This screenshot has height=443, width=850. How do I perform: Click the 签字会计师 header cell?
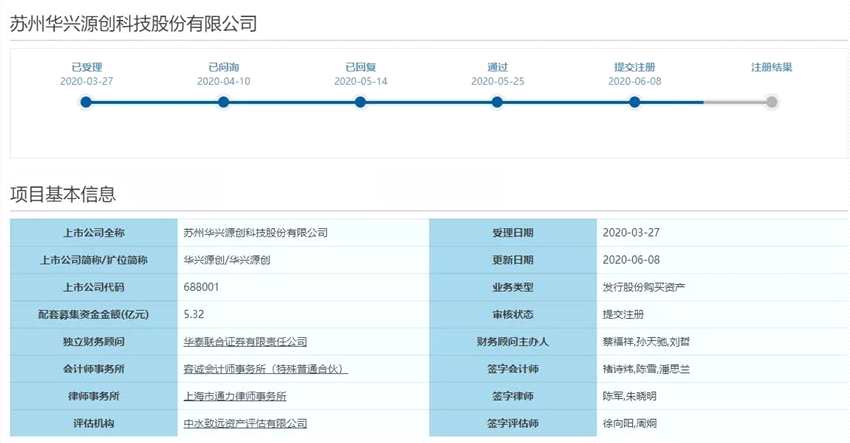pos(513,369)
